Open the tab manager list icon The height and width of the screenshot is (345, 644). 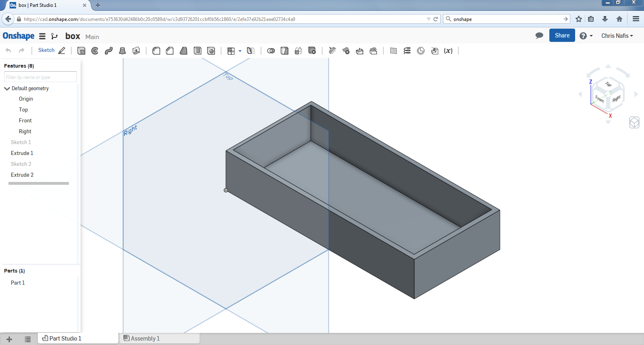[x=27, y=339]
